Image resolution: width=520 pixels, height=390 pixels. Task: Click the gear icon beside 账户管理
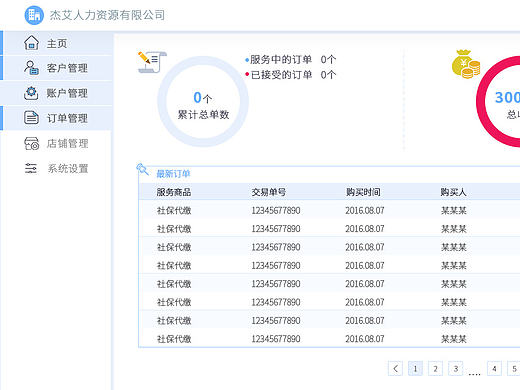(x=31, y=93)
